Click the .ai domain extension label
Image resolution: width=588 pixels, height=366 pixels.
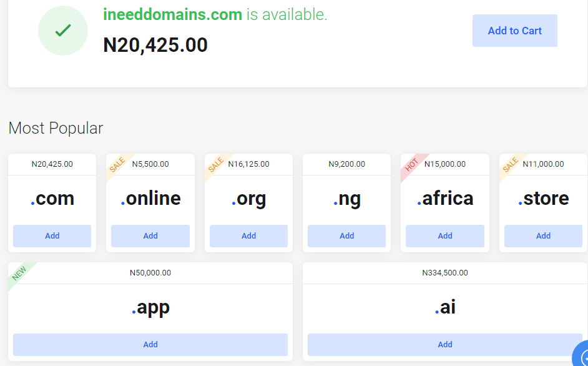(x=445, y=307)
